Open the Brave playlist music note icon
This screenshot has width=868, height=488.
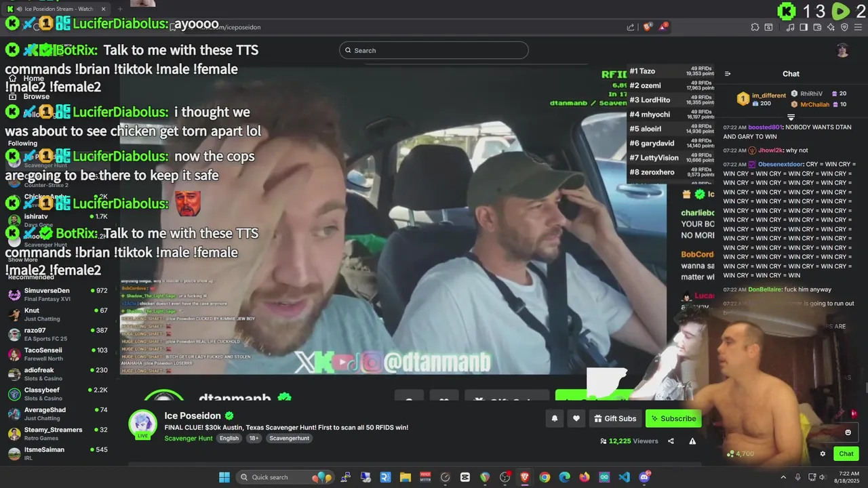pyautogui.click(x=790, y=27)
